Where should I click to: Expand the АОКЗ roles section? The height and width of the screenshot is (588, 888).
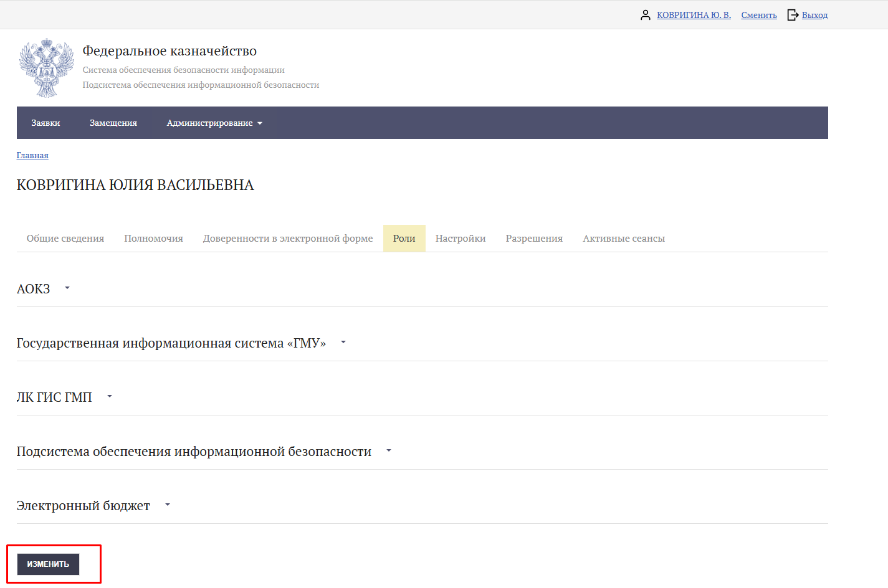click(67, 288)
